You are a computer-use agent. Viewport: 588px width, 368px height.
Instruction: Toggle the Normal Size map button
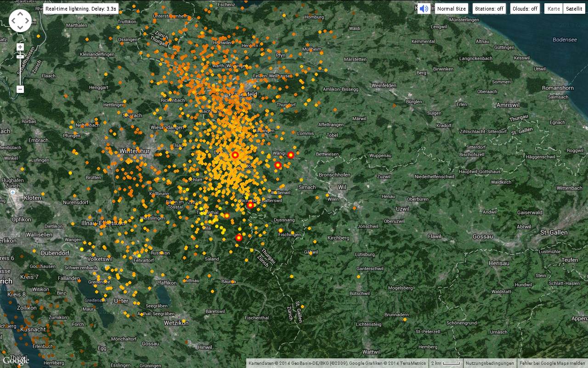(x=451, y=9)
